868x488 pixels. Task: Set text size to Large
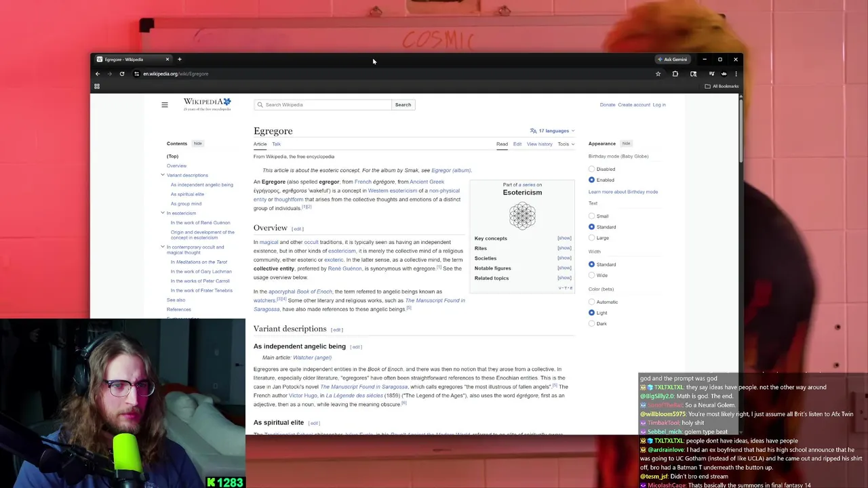[591, 238]
